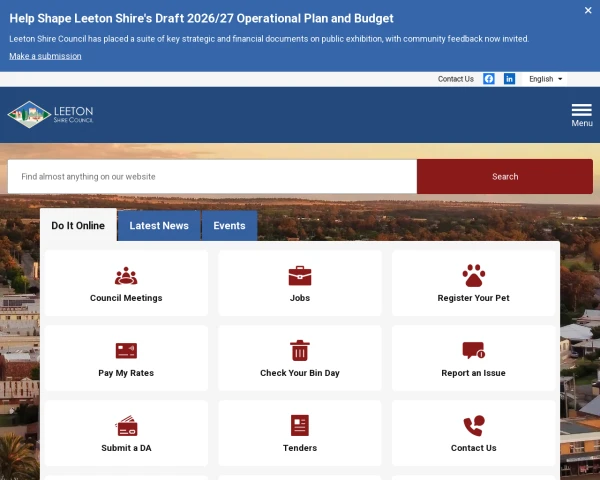
Task: Open Contact Us in the top utility bar
Action: [455, 79]
